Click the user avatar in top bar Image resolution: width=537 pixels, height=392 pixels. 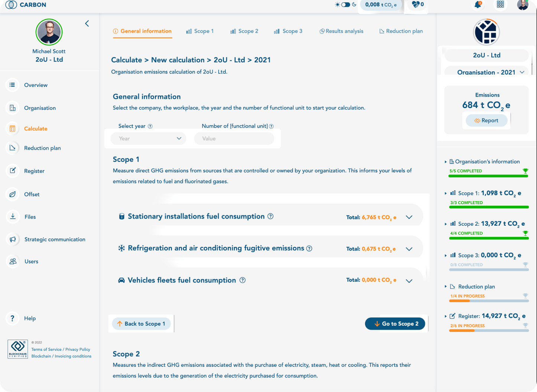pyautogui.click(x=523, y=4)
